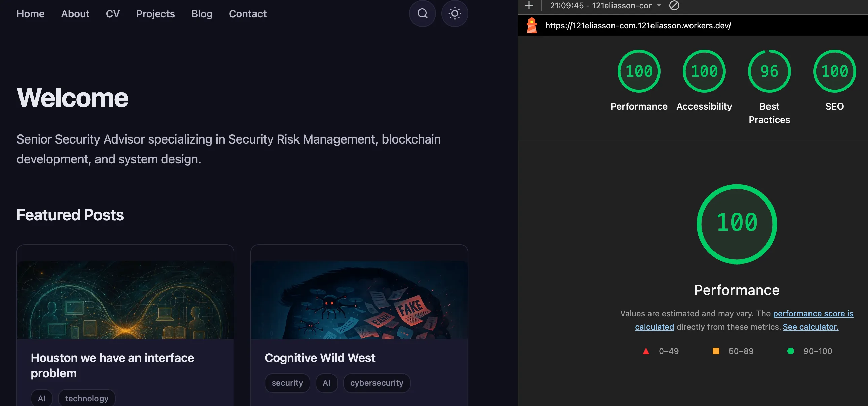
Task: Click the 'Welcome' heading
Action: [x=73, y=97]
